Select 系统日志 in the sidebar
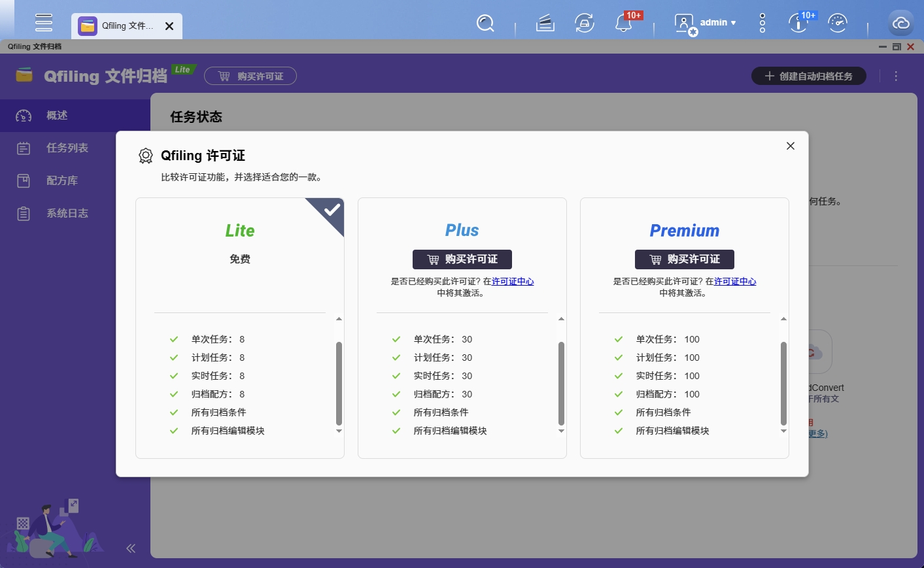Viewport: 924px width, 568px height. pos(75,214)
